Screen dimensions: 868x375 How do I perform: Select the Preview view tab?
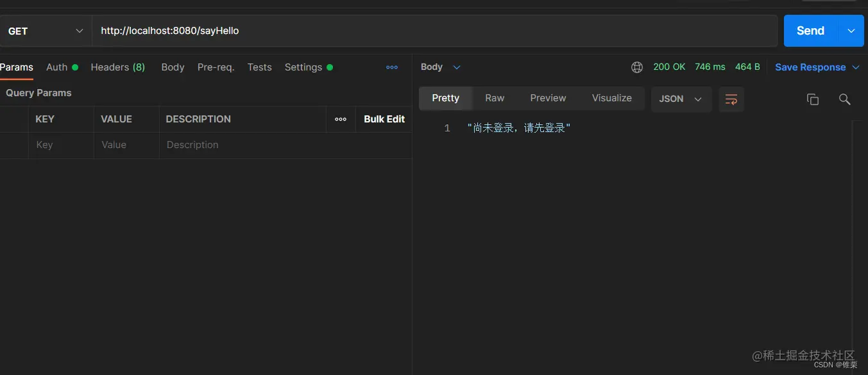pos(548,98)
